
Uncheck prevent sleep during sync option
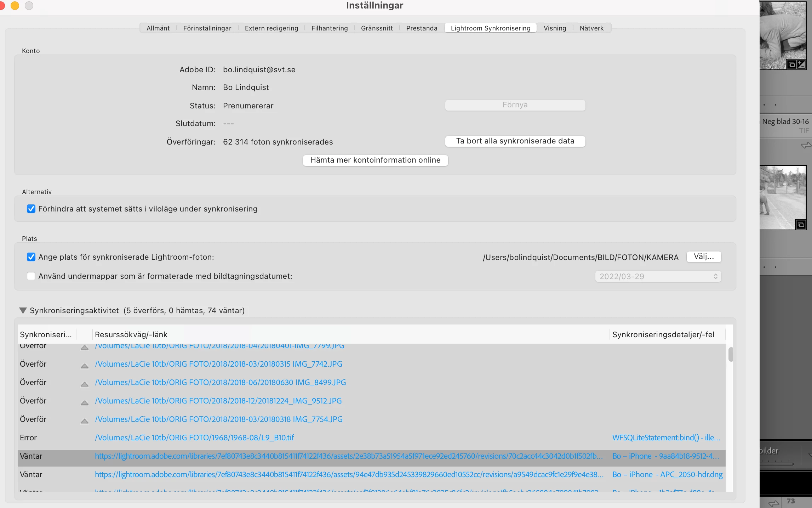(x=31, y=209)
